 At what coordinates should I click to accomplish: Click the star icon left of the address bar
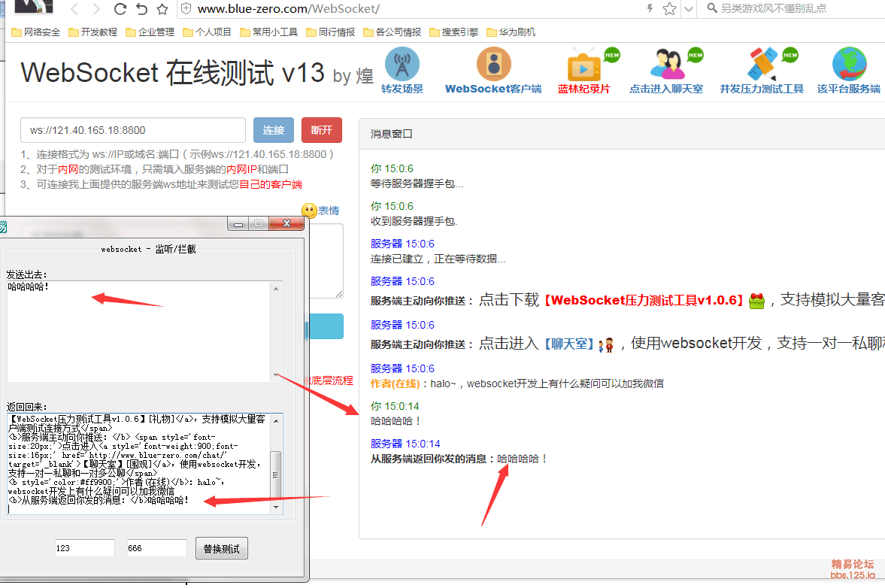[x=162, y=9]
